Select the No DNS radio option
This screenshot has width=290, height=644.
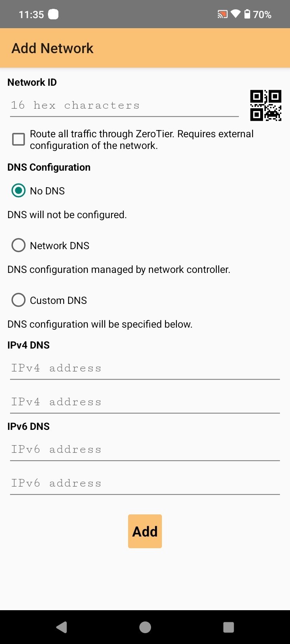pyautogui.click(x=19, y=191)
